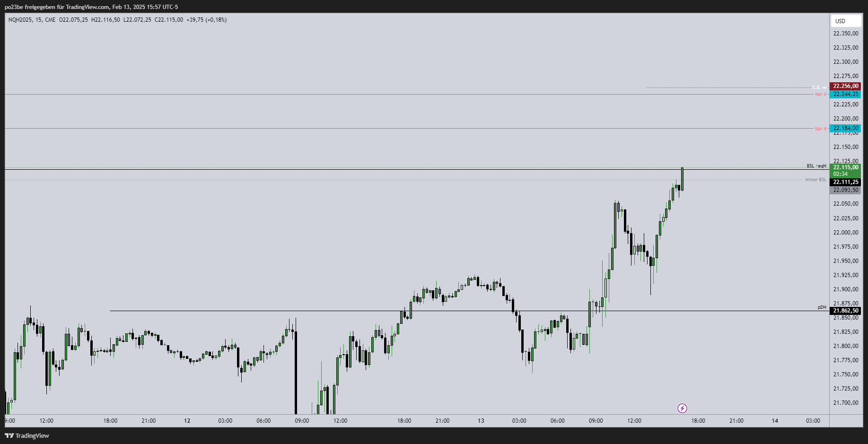This screenshot has height=444, width=868.
Task: Select the "BSL ~eqH" line label
Action: 816,166
